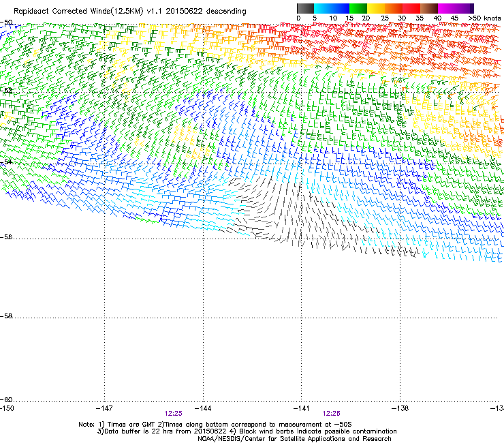Click the NOAA/NESDIS credit line
The width and height of the screenshot is (504, 443).
coord(294,439)
